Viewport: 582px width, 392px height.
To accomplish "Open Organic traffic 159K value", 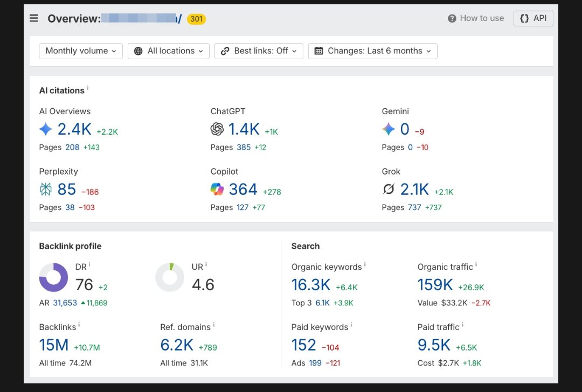I will 435,285.
